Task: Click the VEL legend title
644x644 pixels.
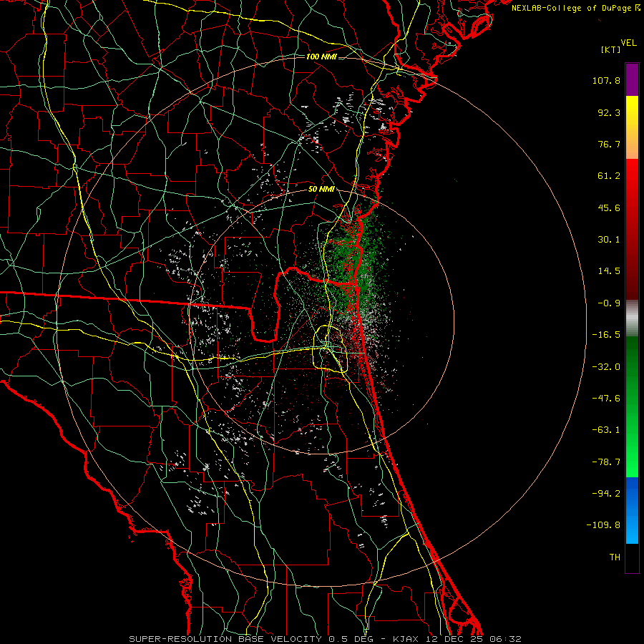Action: tap(628, 43)
